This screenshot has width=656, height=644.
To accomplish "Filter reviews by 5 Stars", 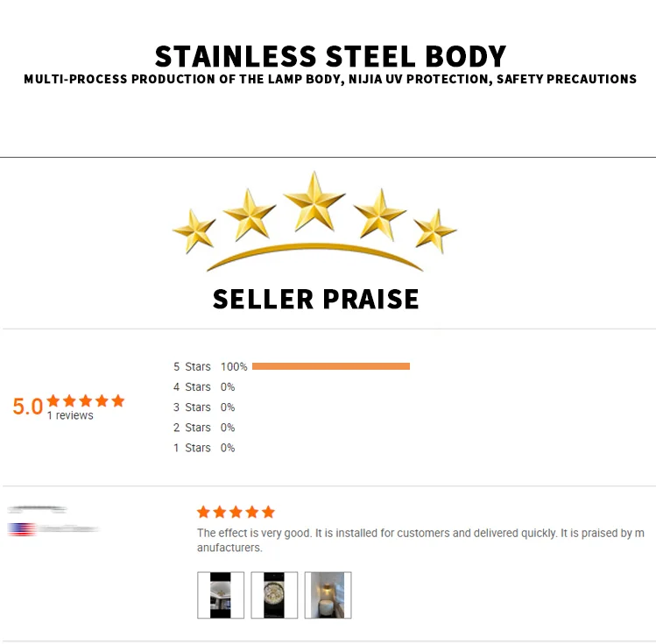I will point(192,366).
